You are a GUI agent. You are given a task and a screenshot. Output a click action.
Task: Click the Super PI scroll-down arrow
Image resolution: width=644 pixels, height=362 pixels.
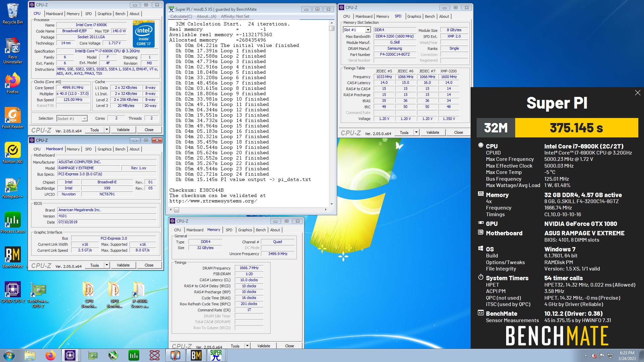point(332,204)
